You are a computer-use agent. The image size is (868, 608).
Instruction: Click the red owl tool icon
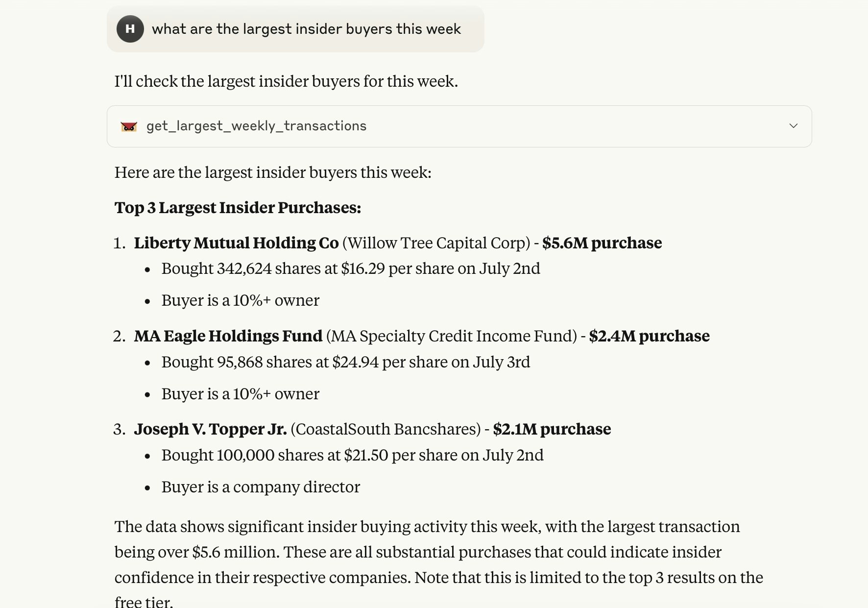click(129, 126)
